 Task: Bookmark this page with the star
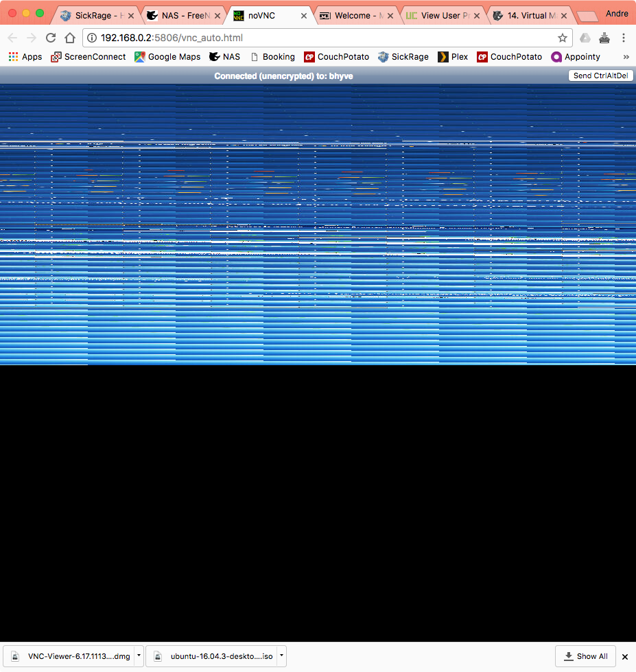(563, 38)
